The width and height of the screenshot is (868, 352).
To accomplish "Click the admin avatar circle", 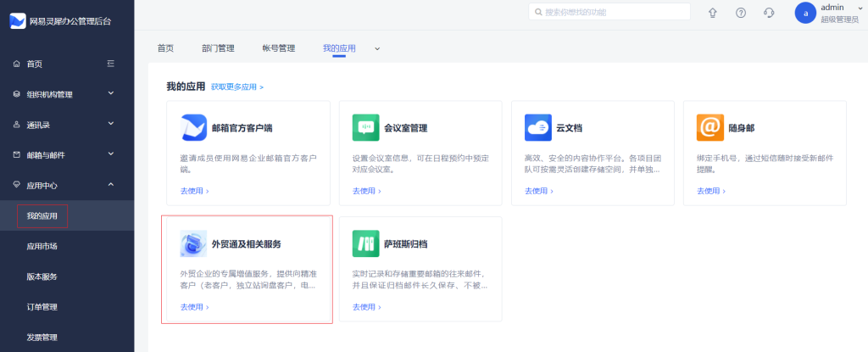I will 805,13.
